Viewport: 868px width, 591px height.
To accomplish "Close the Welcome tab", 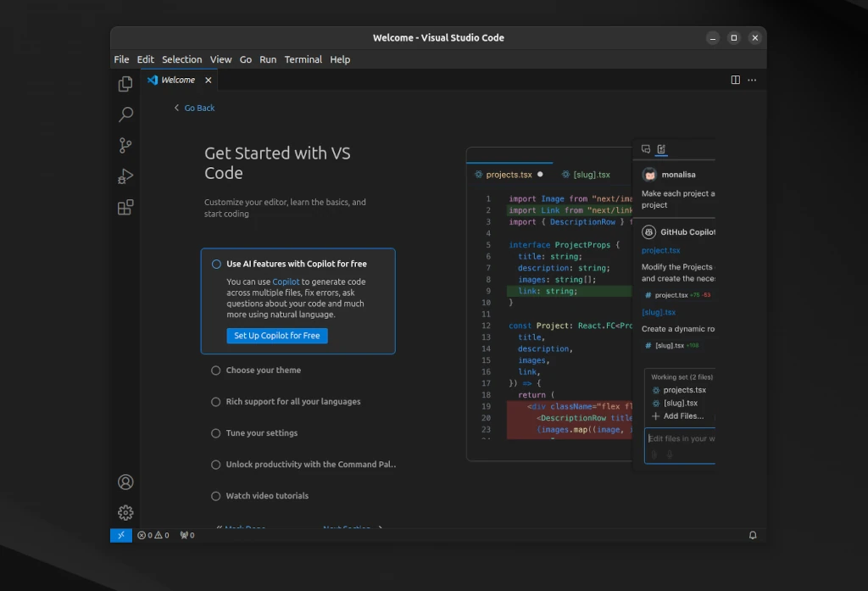I will (209, 80).
